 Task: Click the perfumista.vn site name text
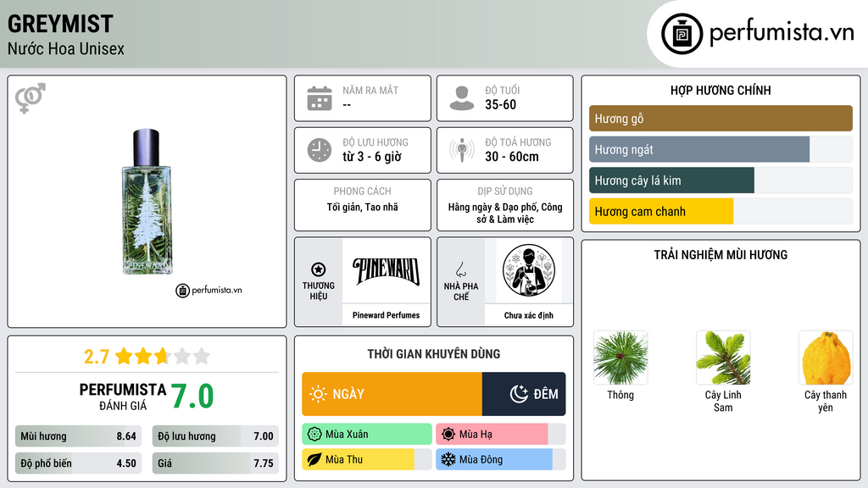point(782,32)
